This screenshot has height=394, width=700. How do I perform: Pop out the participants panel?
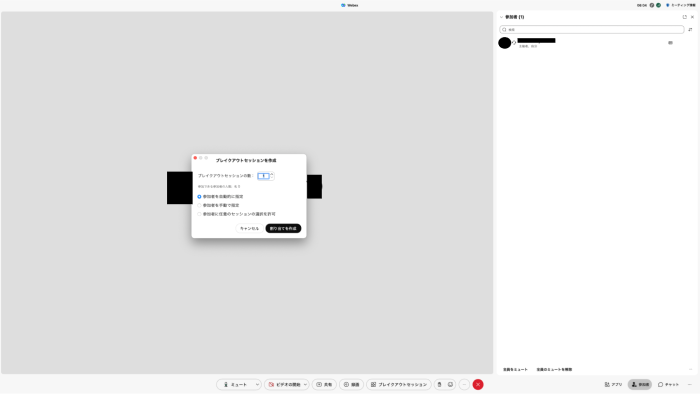(x=684, y=17)
